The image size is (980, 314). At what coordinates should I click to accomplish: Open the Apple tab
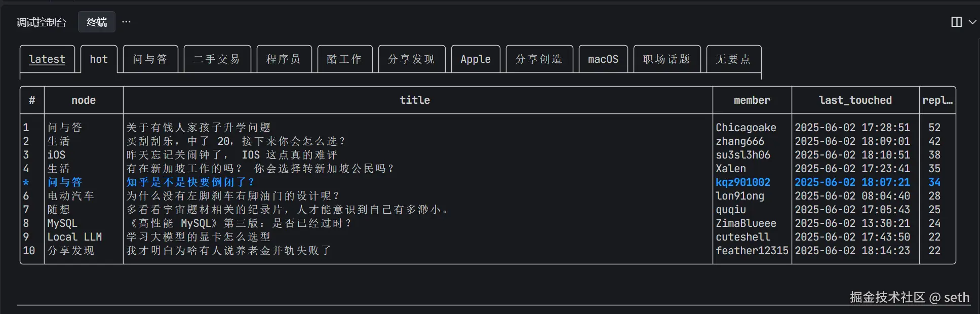click(x=476, y=59)
